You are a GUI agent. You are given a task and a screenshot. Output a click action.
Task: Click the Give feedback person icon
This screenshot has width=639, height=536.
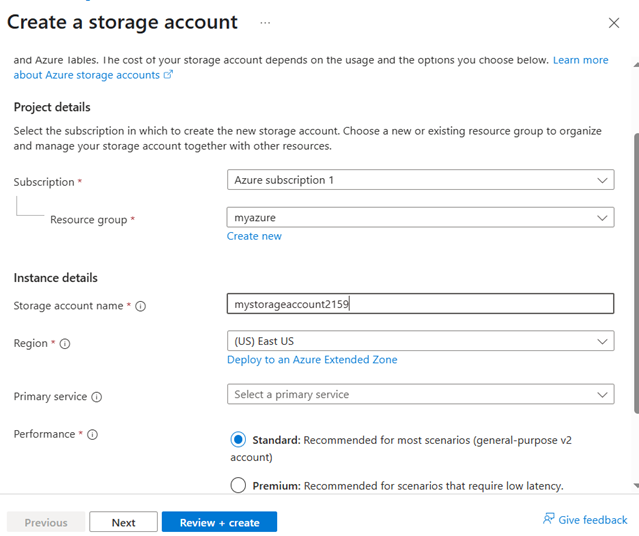point(549,519)
